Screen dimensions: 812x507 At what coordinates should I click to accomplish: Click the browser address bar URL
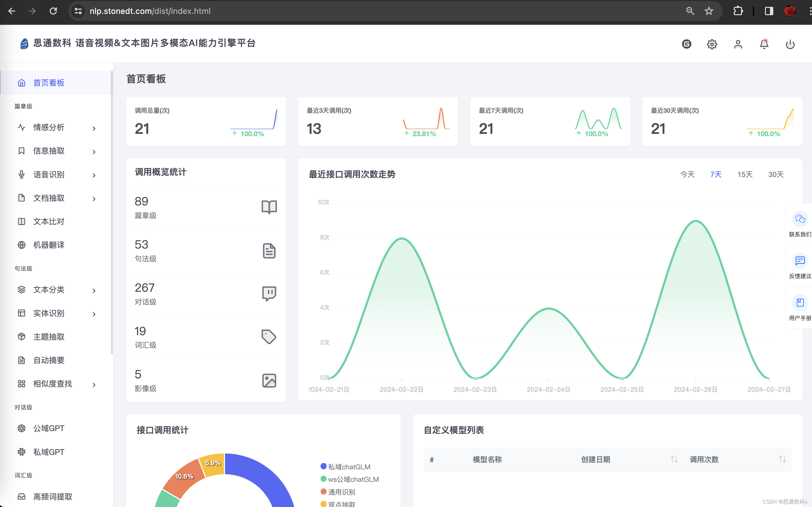150,11
